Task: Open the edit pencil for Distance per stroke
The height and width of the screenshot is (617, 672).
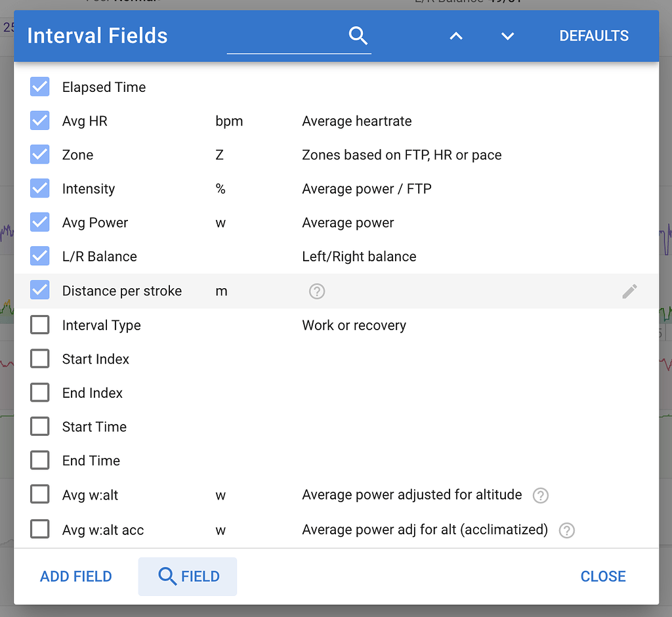Action: (629, 291)
